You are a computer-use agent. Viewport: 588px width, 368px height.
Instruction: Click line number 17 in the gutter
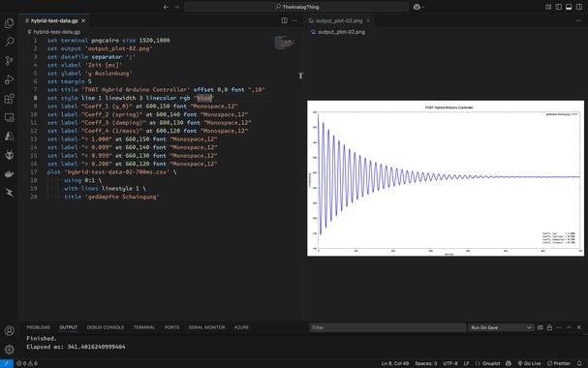pos(34,172)
